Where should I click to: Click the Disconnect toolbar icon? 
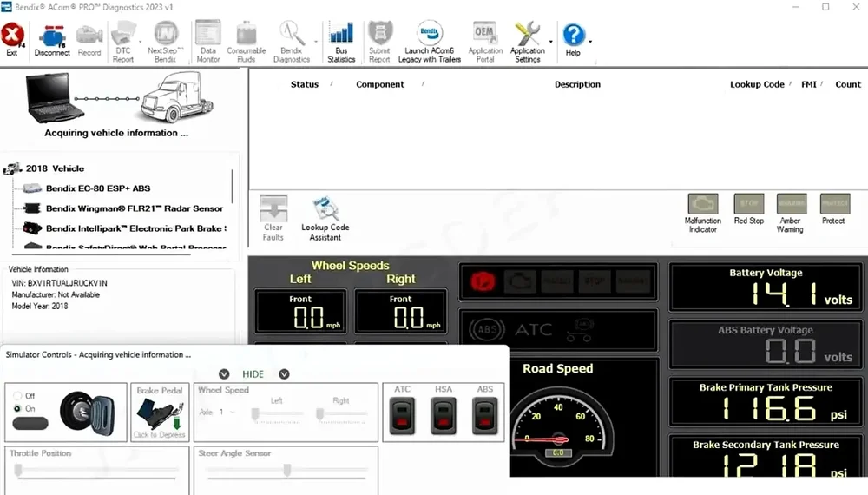(x=52, y=36)
